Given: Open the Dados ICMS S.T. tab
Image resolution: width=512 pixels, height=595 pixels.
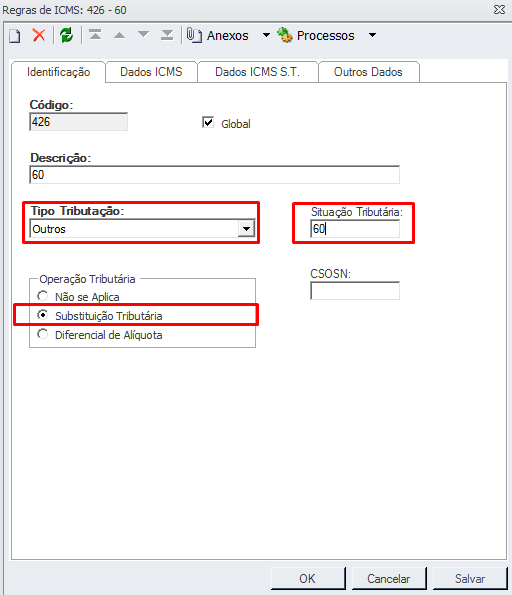Looking at the screenshot, I should coord(258,72).
